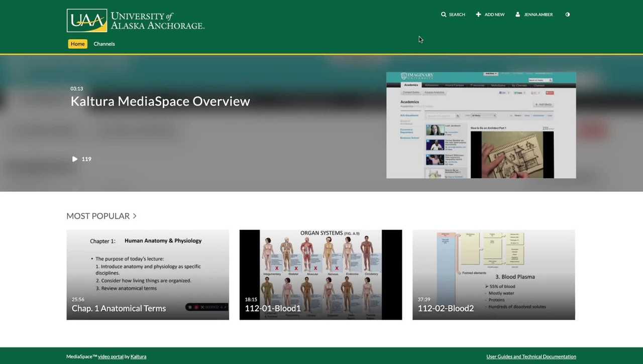
Task: Follow the Kaltura footer link
Action: click(138, 356)
